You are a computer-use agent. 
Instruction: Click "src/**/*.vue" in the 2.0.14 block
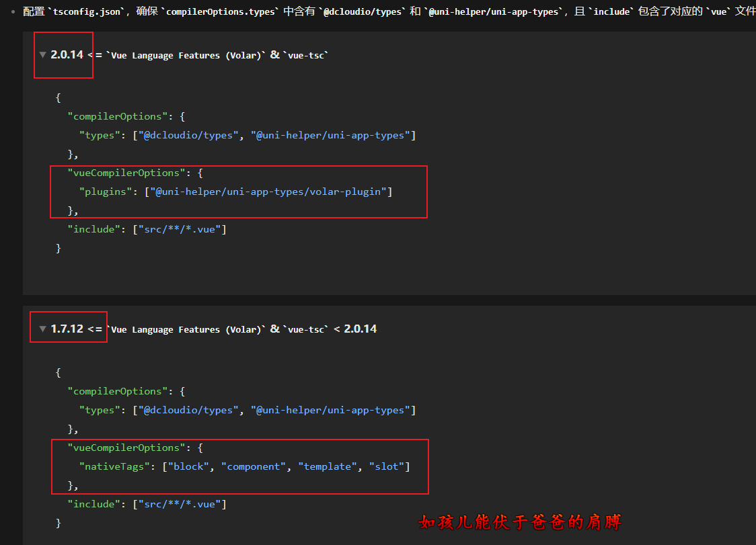pos(179,229)
